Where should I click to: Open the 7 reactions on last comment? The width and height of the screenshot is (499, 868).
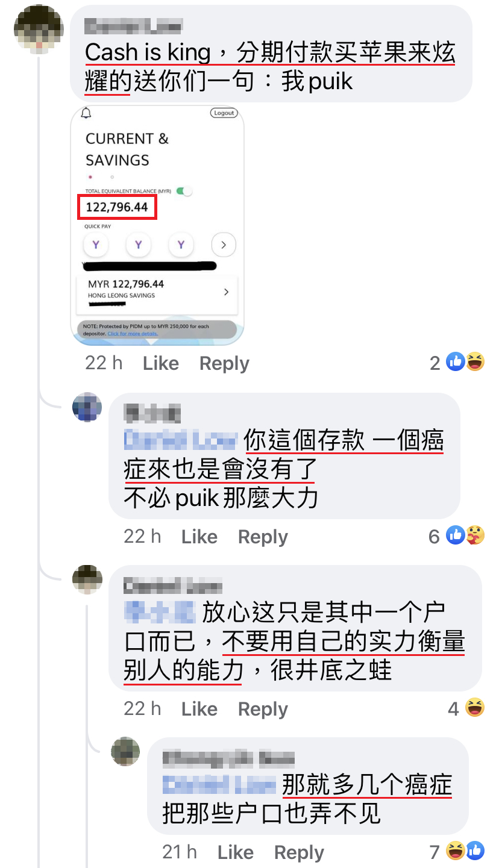(x=465, y=851)
